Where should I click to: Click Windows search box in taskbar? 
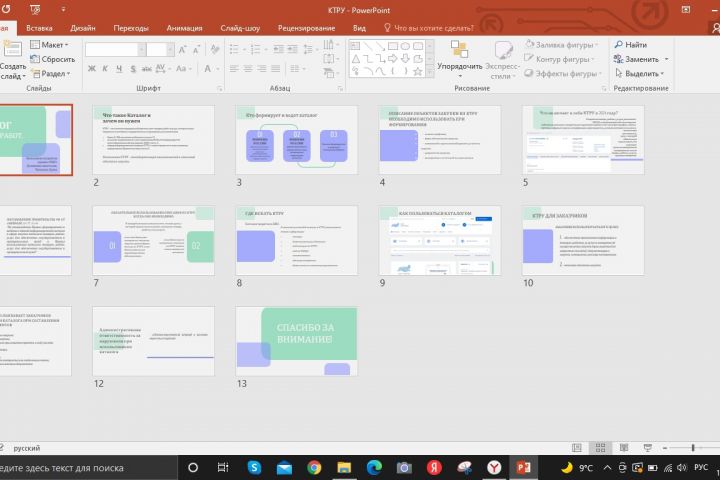click(x=87, y=468)
